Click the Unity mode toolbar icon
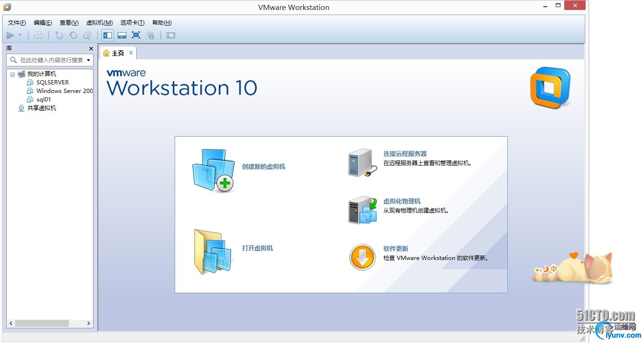 coord(150,35)
